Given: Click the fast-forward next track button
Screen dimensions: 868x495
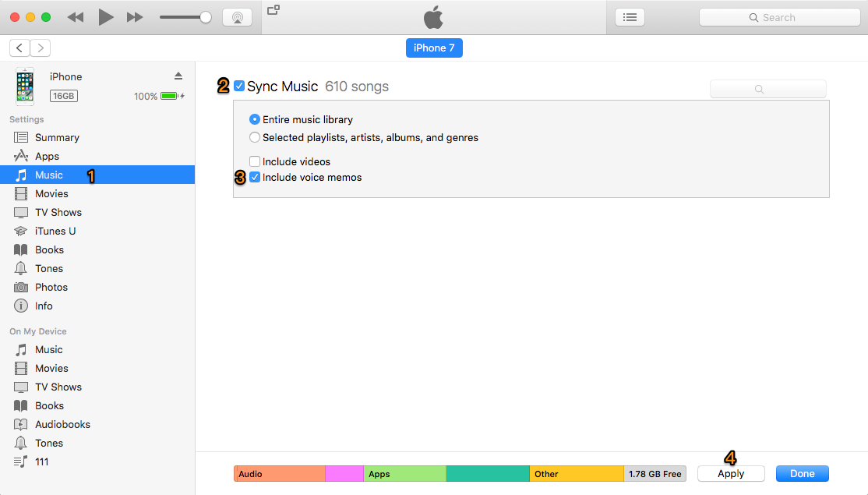Looking at the screenshot, I should tap(135, 17).
